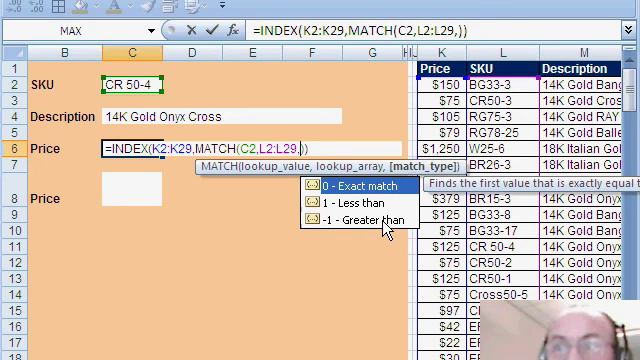The width and height of the screenshot is (640, 360).
Task: Apply Fill Color bucket icon
Action: click(80, 6)
